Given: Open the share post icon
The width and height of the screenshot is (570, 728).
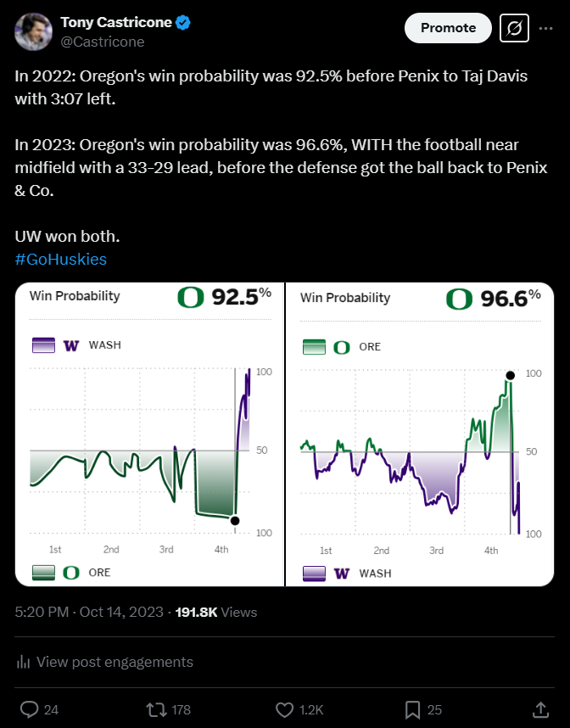Looking at the screenshot, I should point(539,708).
